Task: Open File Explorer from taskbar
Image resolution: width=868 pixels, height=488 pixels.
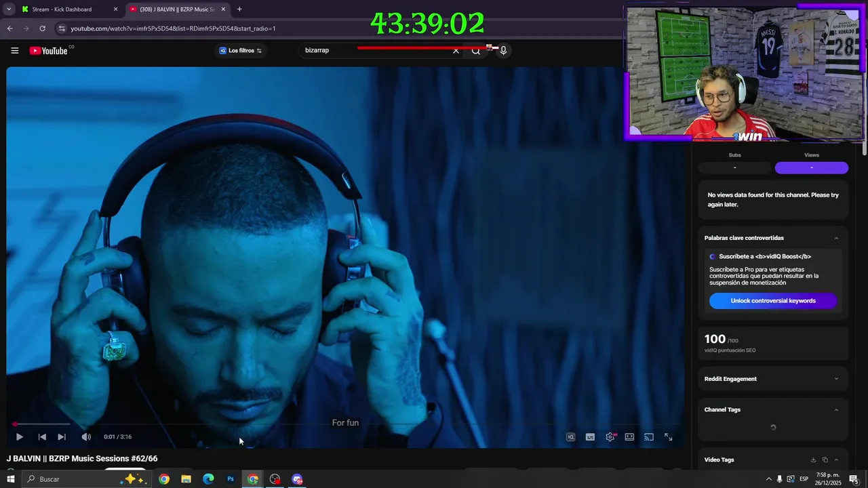Action: point(186,479)
